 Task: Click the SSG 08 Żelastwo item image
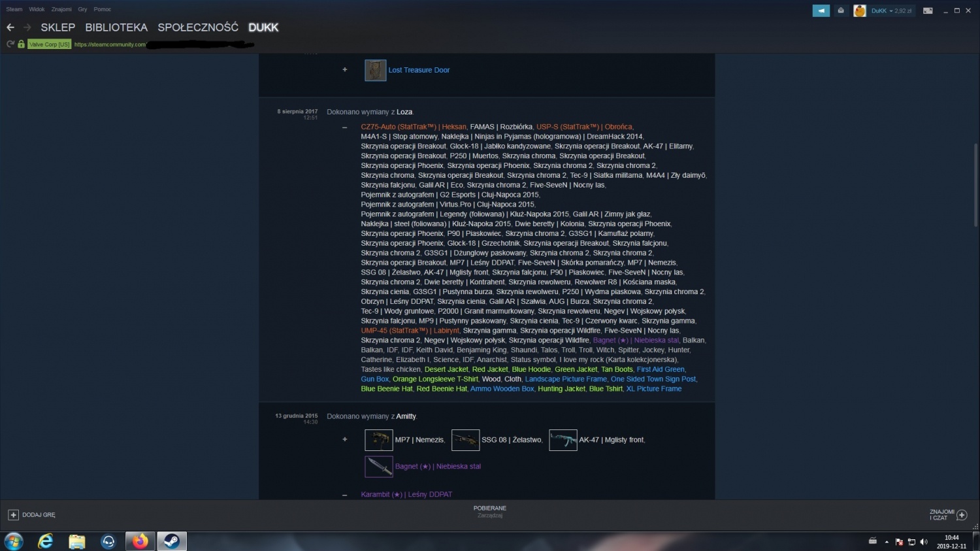coord(466,440)
